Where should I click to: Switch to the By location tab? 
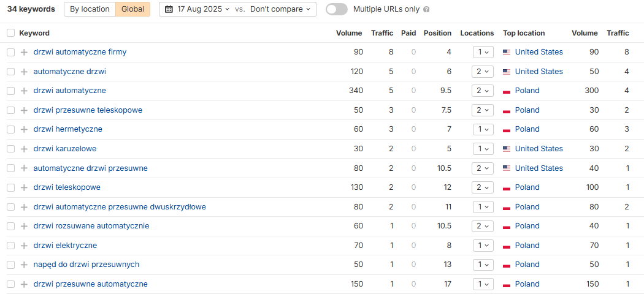90,9
